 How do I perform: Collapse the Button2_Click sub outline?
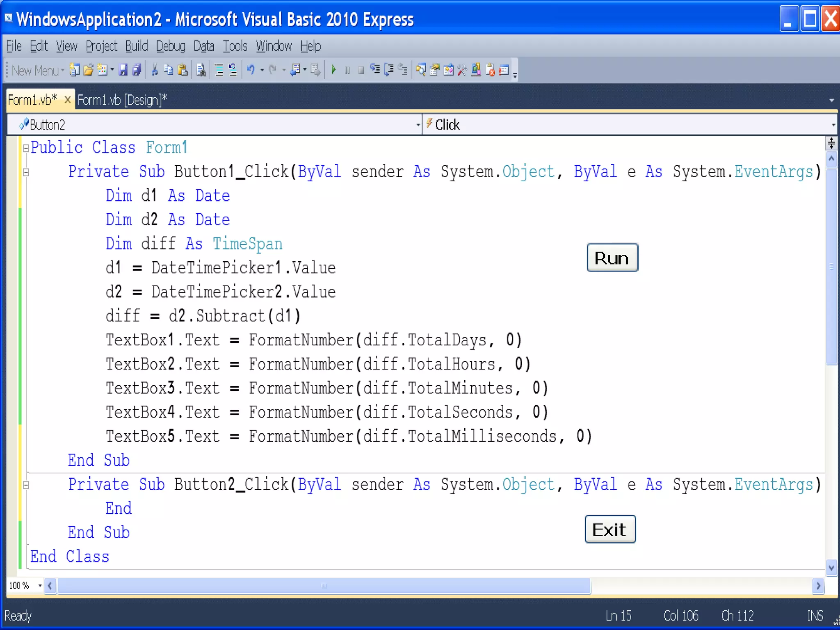(x=26, y=485)
